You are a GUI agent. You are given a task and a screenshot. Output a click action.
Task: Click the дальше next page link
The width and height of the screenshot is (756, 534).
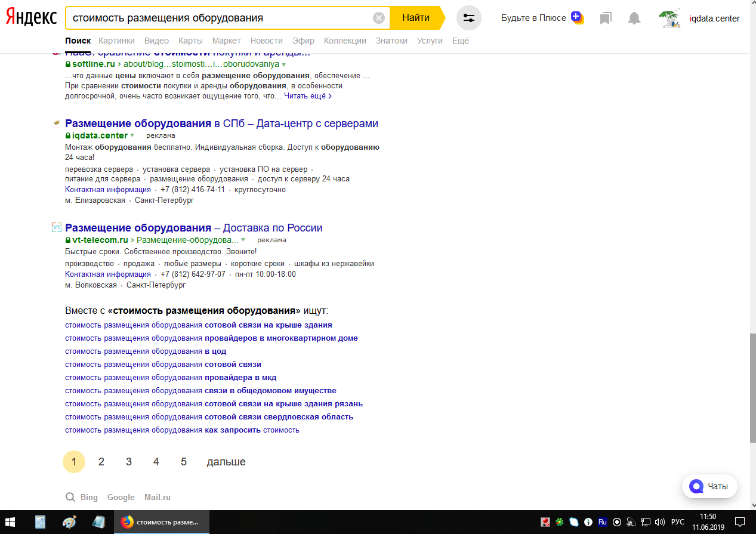point(226,462)
